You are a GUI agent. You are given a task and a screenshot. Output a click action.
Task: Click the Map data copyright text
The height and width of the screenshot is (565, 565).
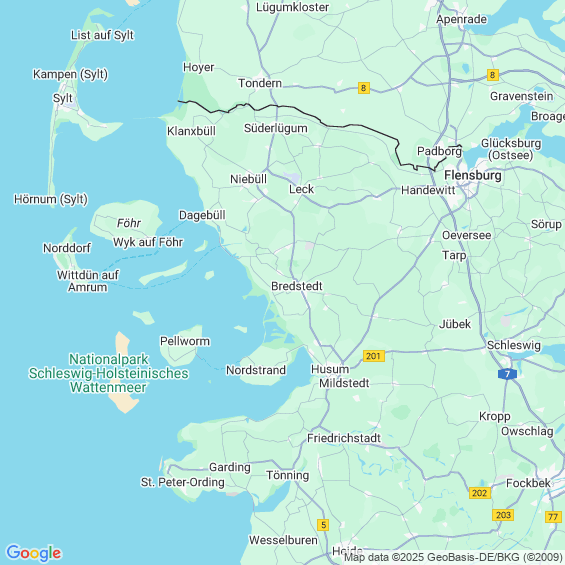coord(453,557)
